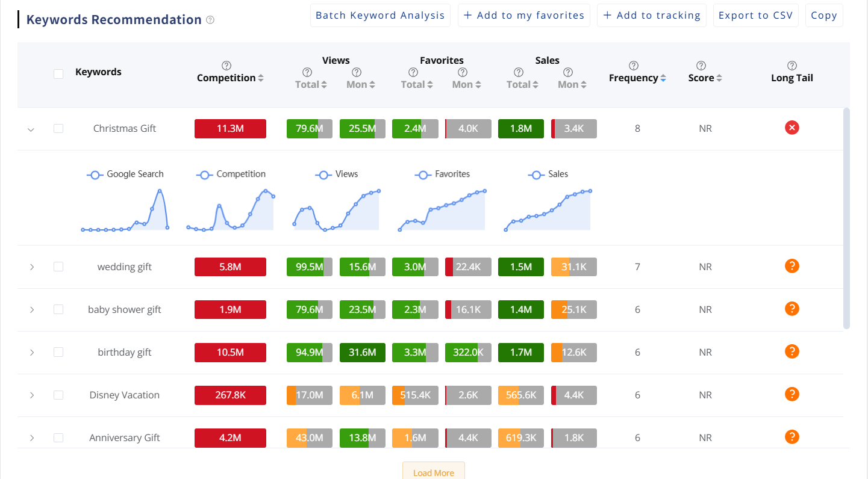Click the help icon above Favorites Mon
The height and width of the screenshot is (479, 868).
point(461,72)
